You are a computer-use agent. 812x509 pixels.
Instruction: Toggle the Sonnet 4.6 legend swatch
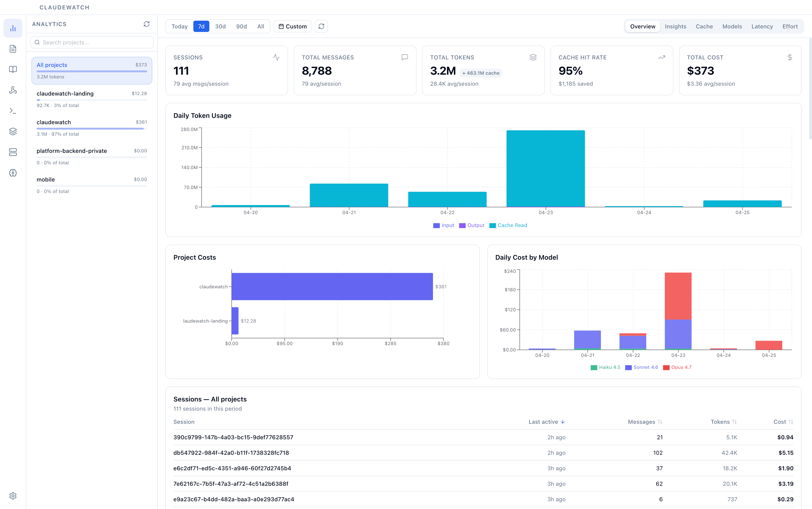(x=628, y=368)
